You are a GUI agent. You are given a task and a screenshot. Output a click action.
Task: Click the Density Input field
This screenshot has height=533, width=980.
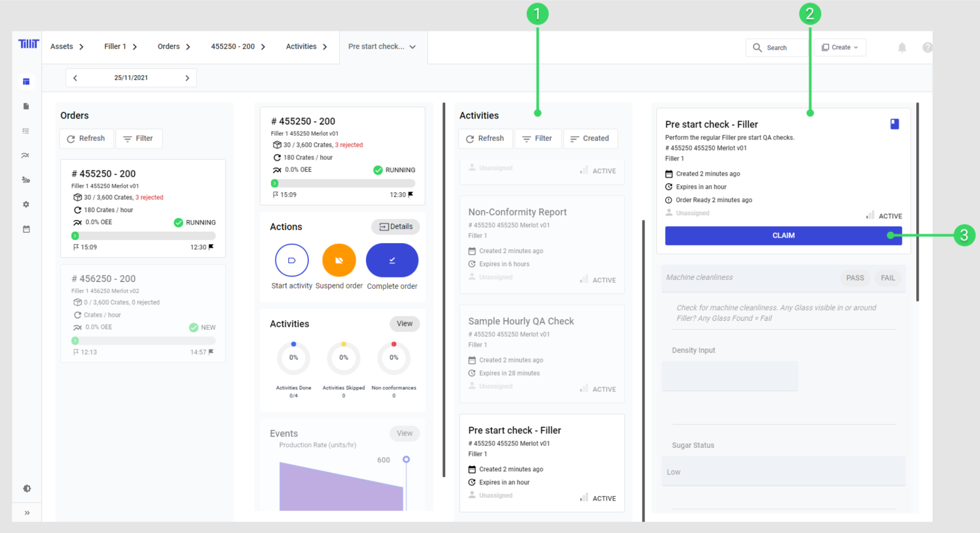click(x=729, y=376)
